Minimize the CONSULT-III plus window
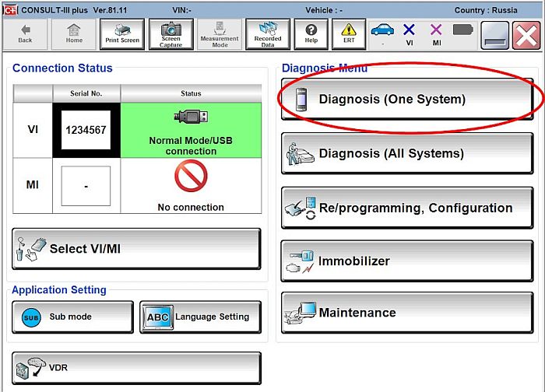Viewport: 545px width, 392px height. click(495, 35)
